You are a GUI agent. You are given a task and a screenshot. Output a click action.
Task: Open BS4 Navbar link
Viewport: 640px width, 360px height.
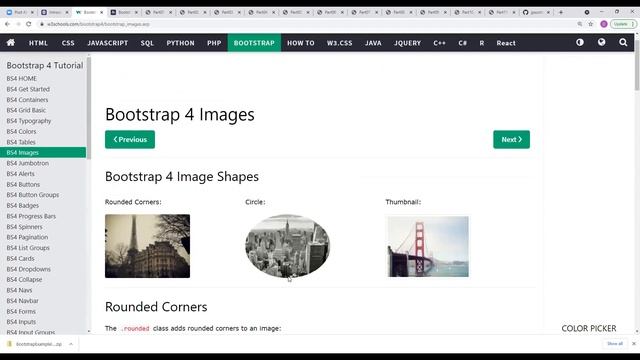click(x=22, y=301)
